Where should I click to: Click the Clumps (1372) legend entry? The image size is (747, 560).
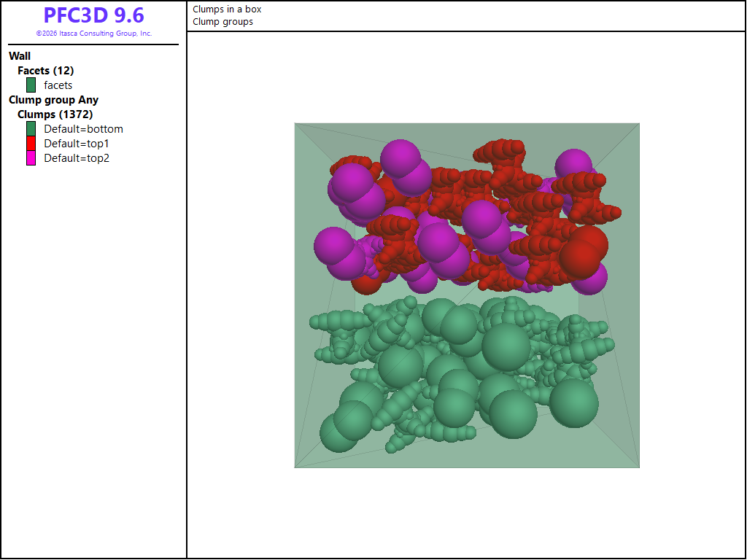55,114
